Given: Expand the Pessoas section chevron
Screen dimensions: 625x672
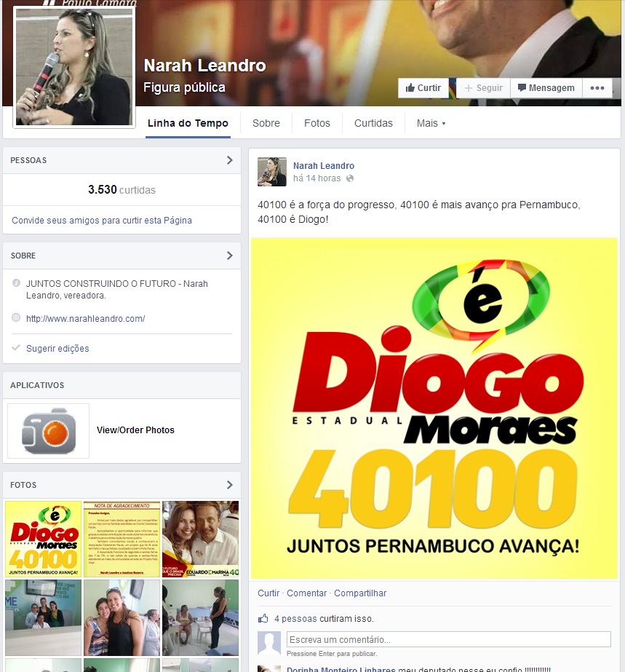Looking at the screenshot, I should 230,160.
